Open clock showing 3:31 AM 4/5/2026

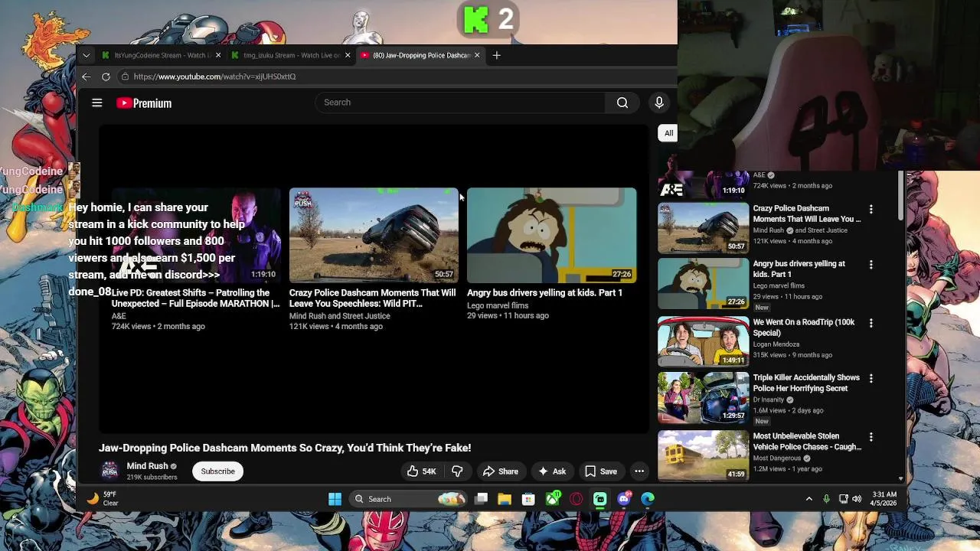(883, 499)
